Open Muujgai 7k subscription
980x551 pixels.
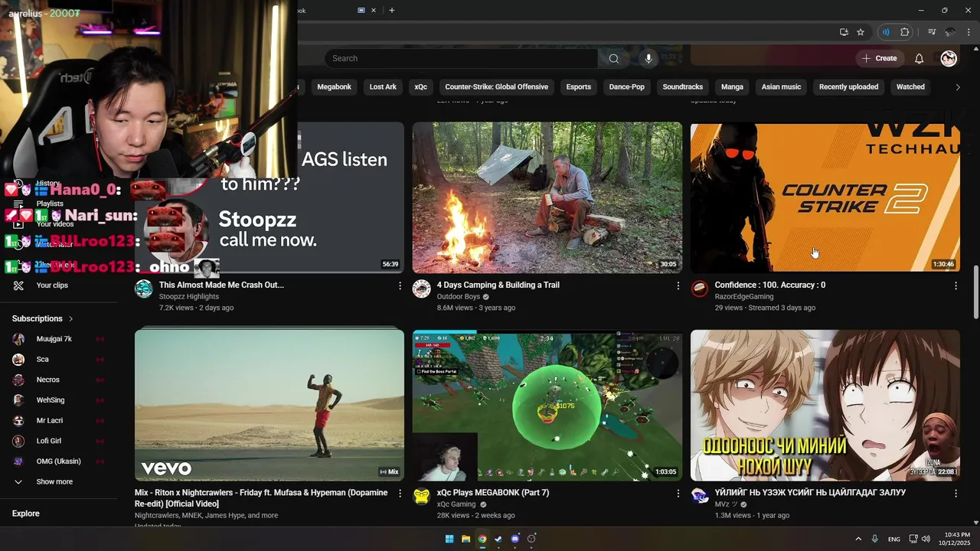tap(58, 339)
